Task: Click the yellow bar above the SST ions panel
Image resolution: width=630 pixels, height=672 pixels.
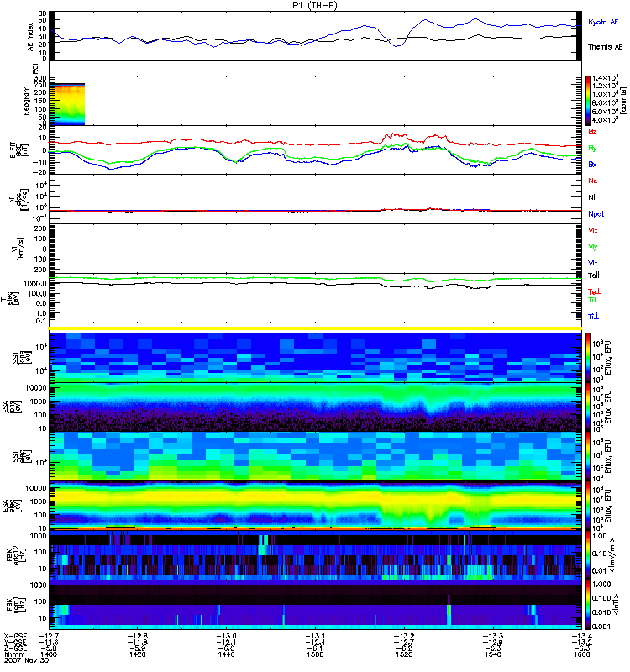Action: pyautogui.click(x=316, y=328)
